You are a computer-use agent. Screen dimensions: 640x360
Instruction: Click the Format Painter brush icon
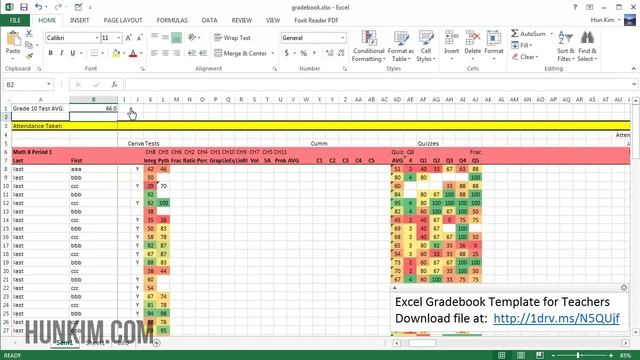[29, 56]
